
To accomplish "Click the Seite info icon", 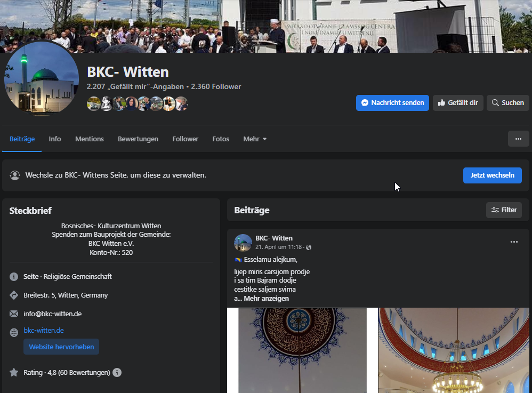I will [x=14, y=277].
